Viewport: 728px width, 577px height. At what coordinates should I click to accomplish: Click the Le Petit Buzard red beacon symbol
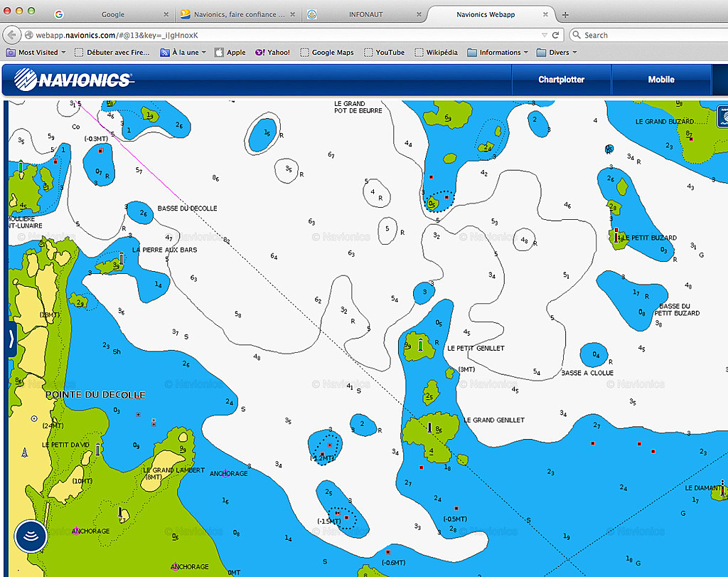(616, 235)
